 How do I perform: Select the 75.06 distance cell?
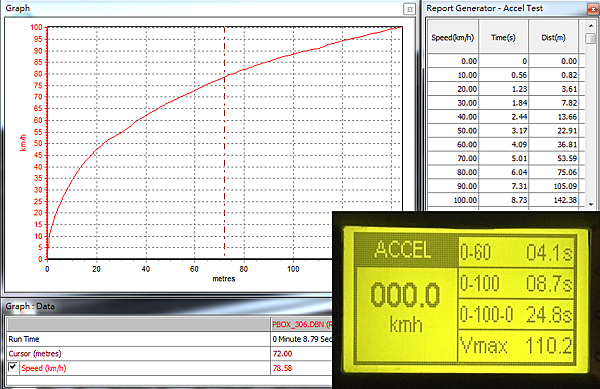(553, 172)
